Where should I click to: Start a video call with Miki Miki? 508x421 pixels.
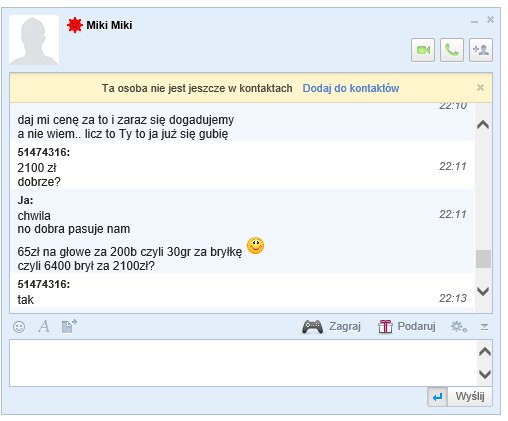423,50
